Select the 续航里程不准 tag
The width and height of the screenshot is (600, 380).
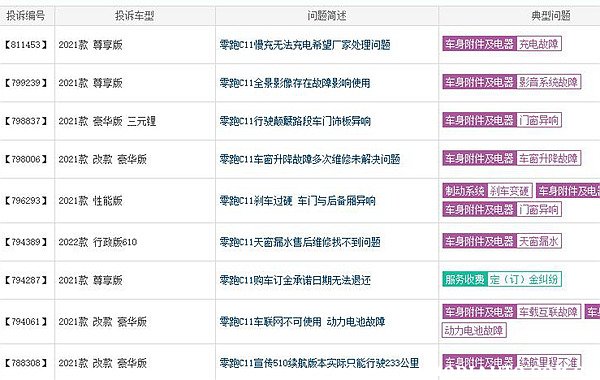tap(548, 362)
